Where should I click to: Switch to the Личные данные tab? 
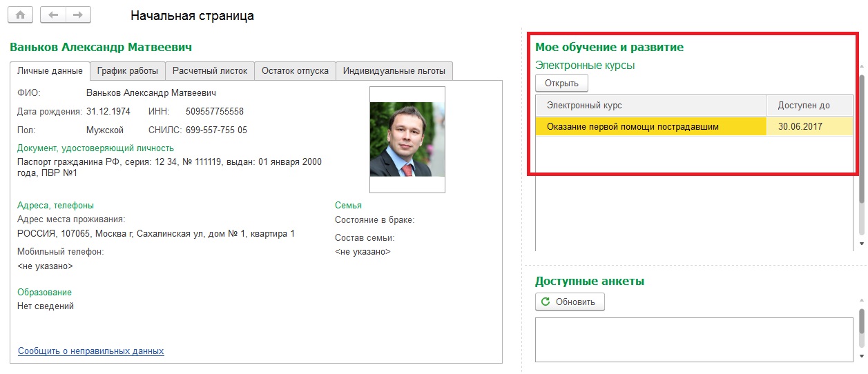tap(50, 70)
